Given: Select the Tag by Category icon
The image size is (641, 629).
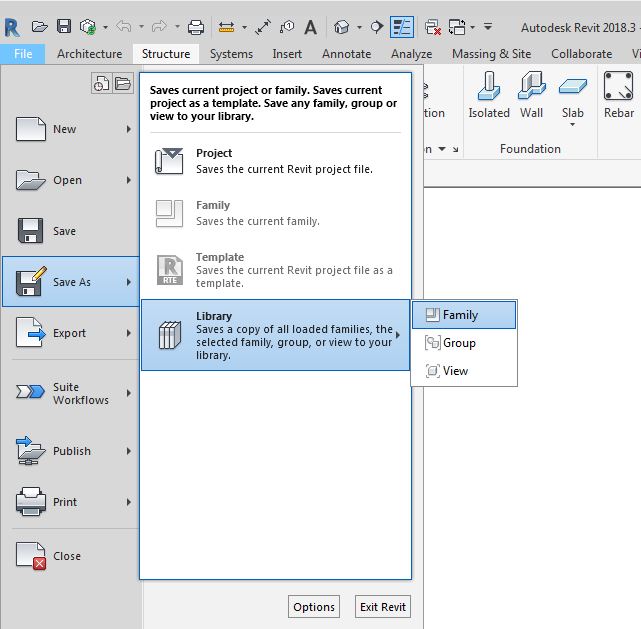Looking at the screenshot, I should pyautogui.click(x=287, y=27).
